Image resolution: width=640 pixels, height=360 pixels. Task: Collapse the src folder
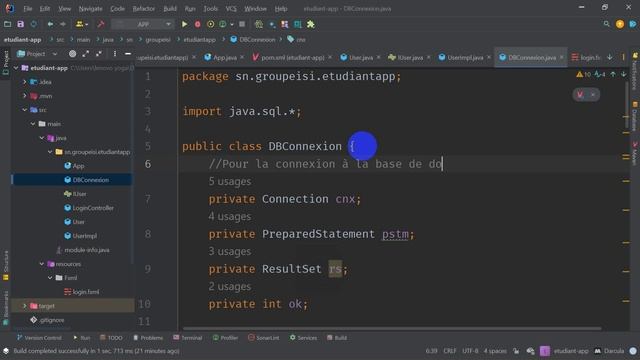tap(24, 110)
